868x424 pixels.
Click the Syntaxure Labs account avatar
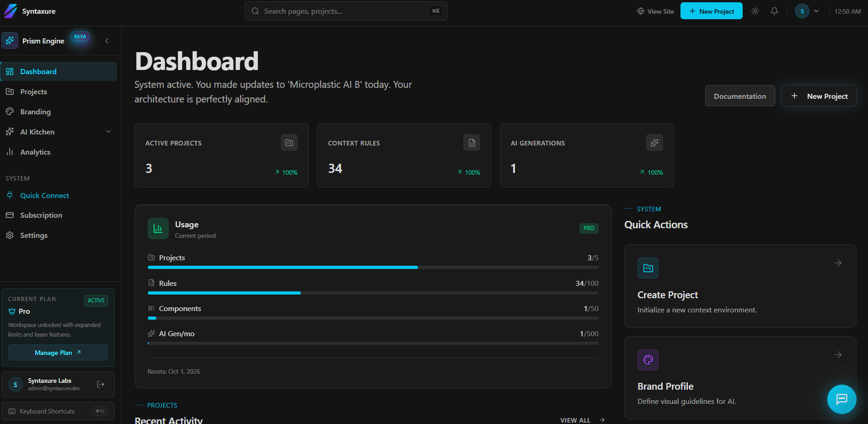[16, 384]
